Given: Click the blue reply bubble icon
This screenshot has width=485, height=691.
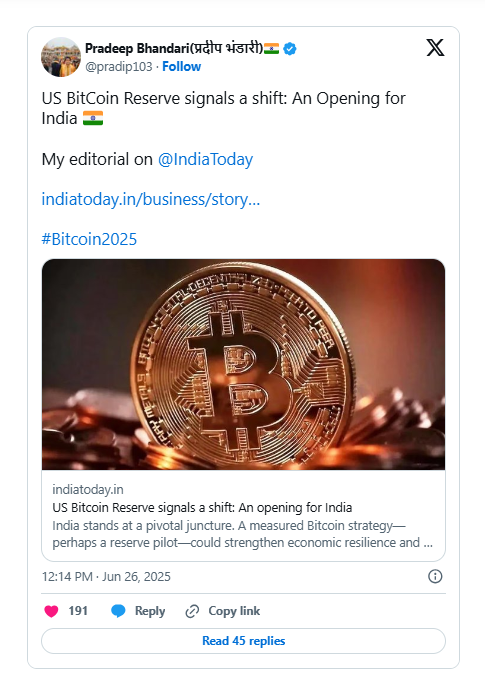Looking at the screenshot, I should point(118,611).
